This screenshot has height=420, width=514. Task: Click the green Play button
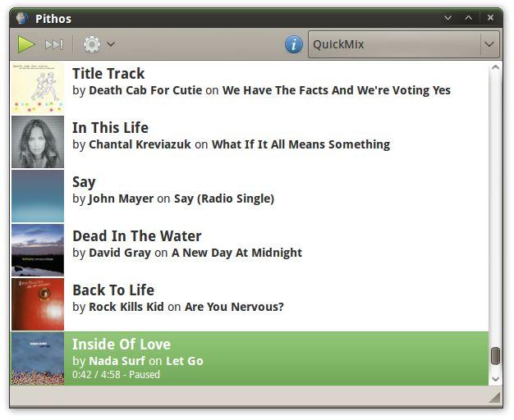pyautogui.click(x=26, y=44)
